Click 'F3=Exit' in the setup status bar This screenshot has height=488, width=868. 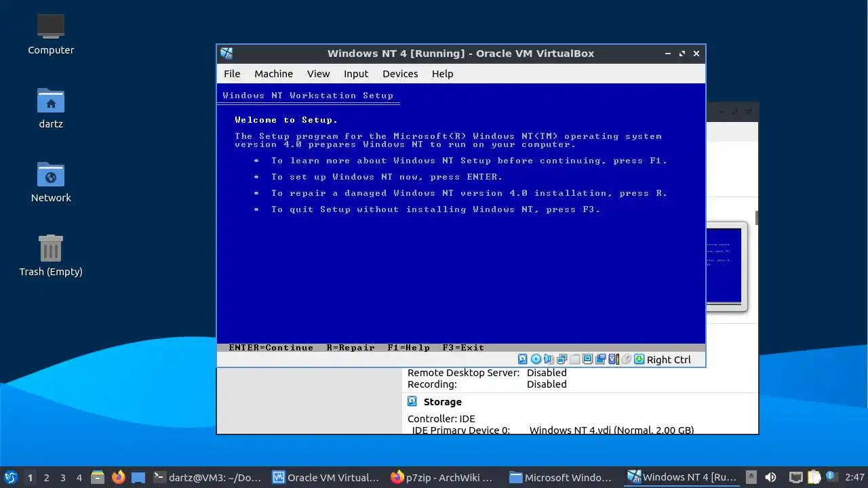pyautogui.click(x=463, y=348)
